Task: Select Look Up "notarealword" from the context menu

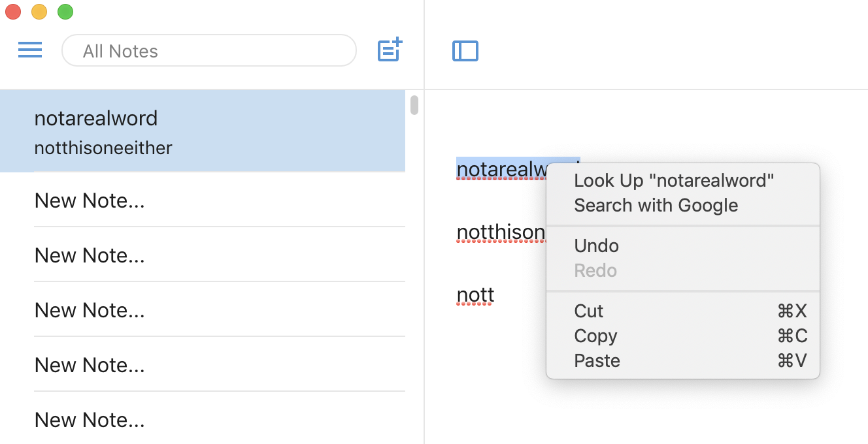Action: pos(673,180)
